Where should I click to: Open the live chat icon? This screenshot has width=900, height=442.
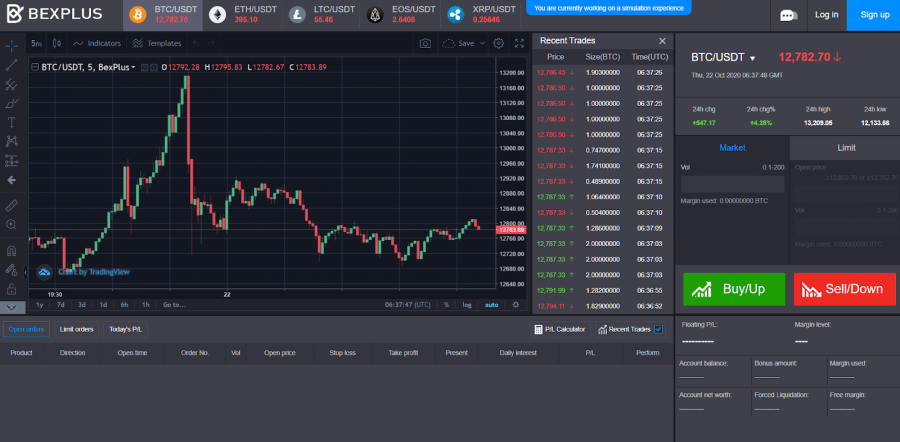(x=789, y=15)
